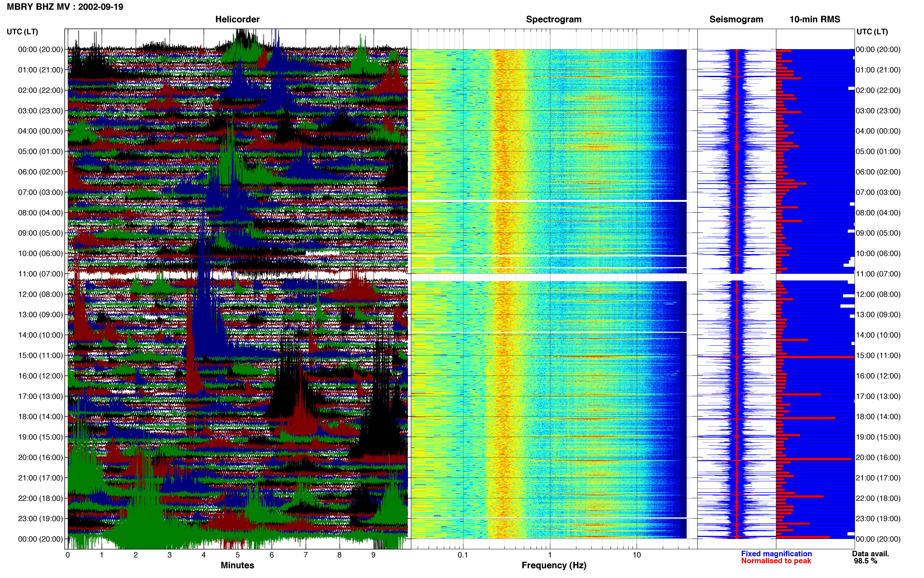
Task: Click the right 18:00 (14:00) time label
Action: [x=878, y=417]
